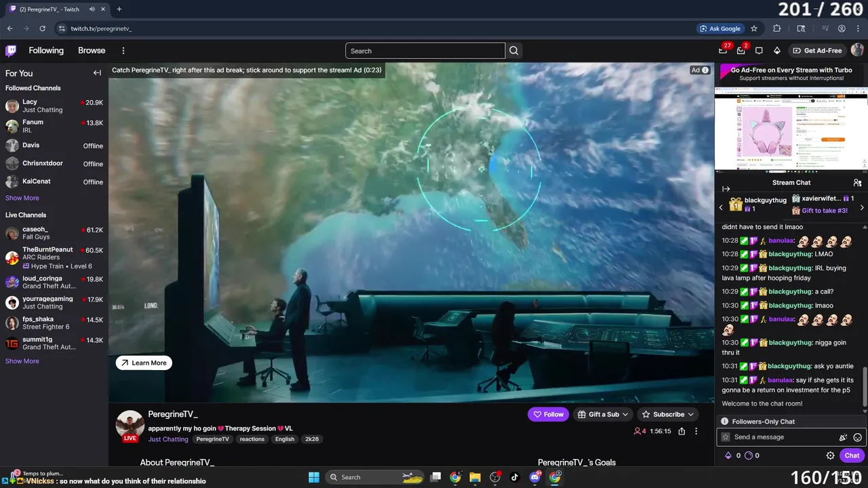Viewport: 868px width, 488px height.
Task: Open chat settings gear
Action: click(830, 455)
